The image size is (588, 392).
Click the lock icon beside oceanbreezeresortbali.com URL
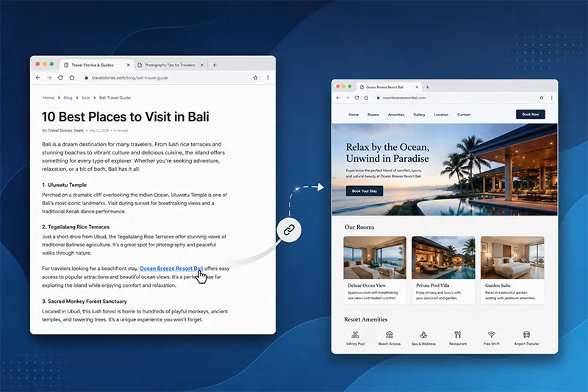pos(379,98)
